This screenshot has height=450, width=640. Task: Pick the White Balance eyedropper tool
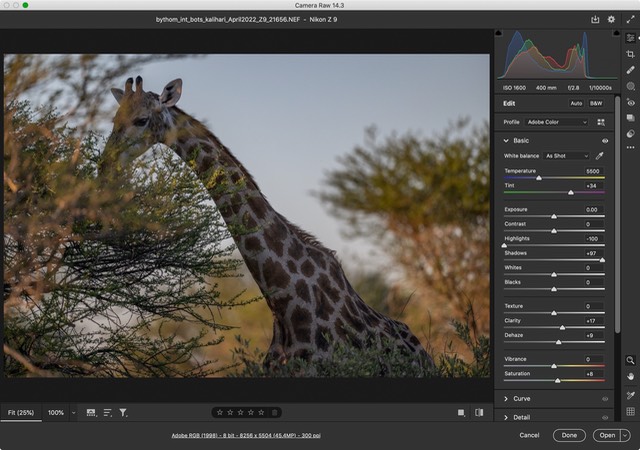[x=600, y=156]
